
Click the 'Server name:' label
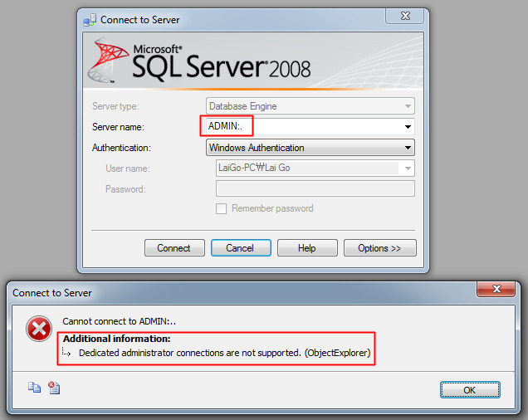(118, 127)
